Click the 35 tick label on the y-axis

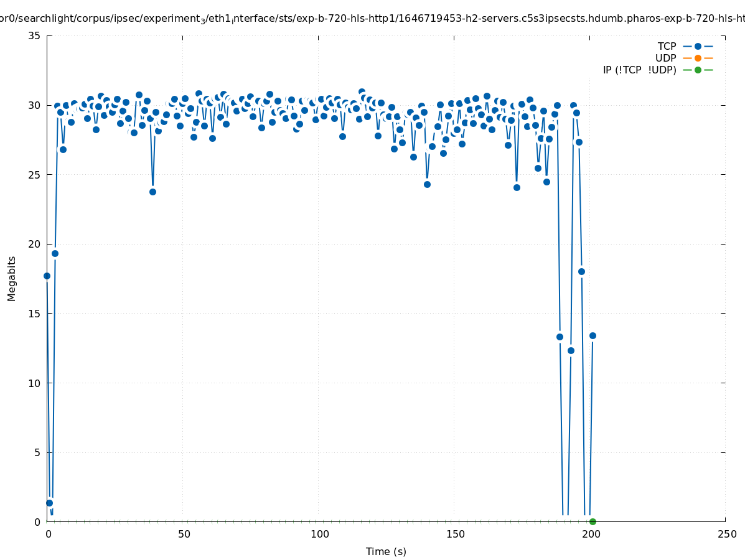(35, 35)
